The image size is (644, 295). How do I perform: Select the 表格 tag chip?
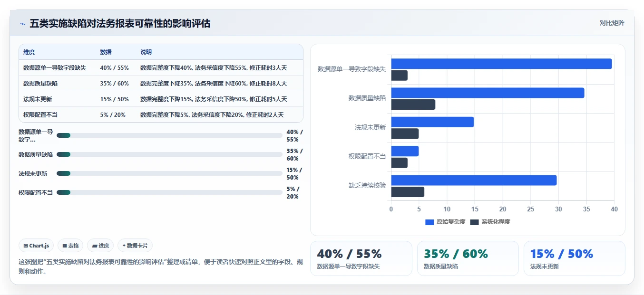click(x=70, y=246)
